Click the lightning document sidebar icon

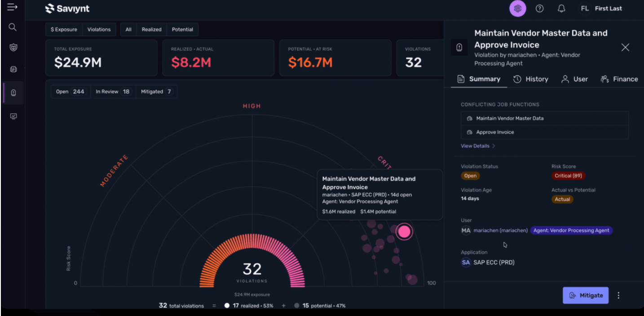[13, 70]
